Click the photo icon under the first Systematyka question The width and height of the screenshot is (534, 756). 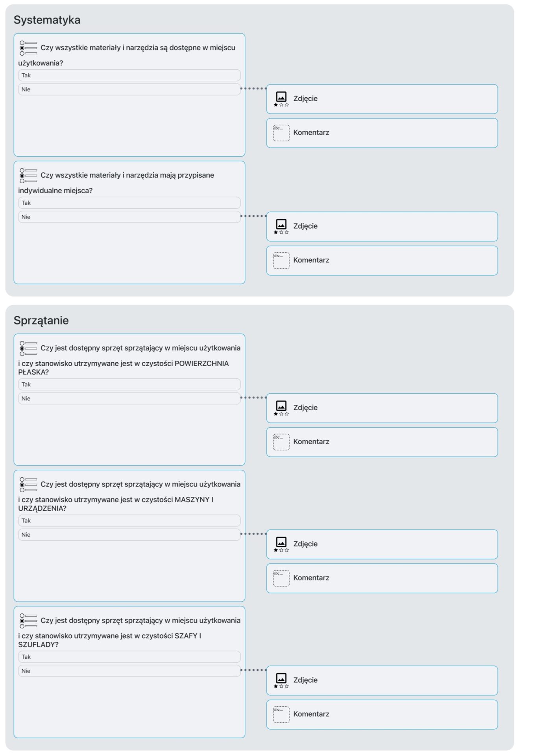(281, 99)
